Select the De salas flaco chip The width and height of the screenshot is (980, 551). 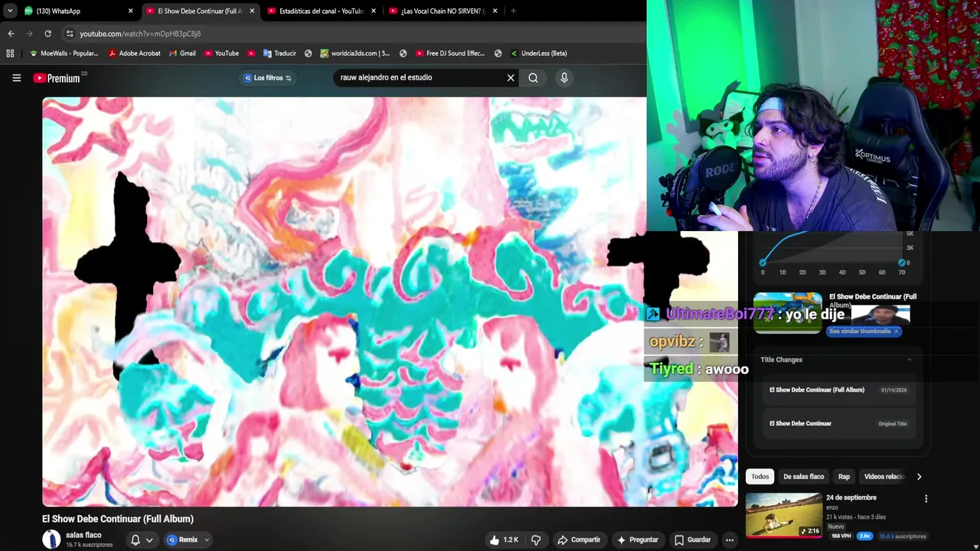pos(803,477)
